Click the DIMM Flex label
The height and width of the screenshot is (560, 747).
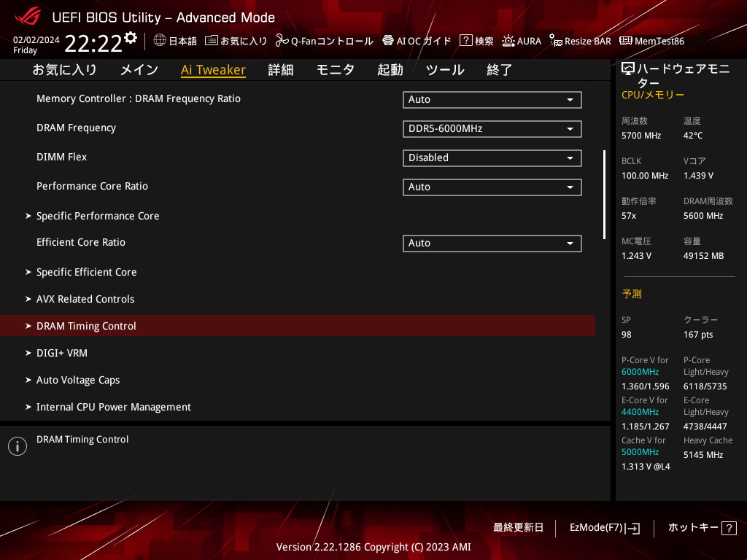coord(62,157)
